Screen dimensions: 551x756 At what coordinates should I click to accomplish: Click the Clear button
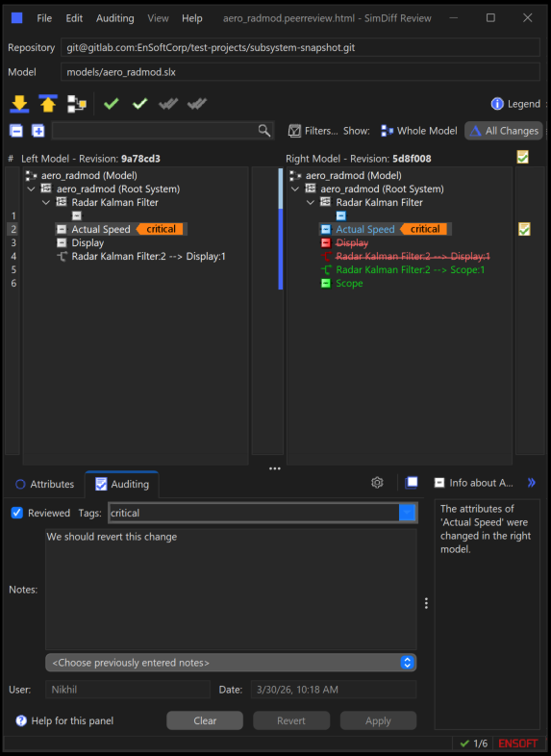(205, 720)
